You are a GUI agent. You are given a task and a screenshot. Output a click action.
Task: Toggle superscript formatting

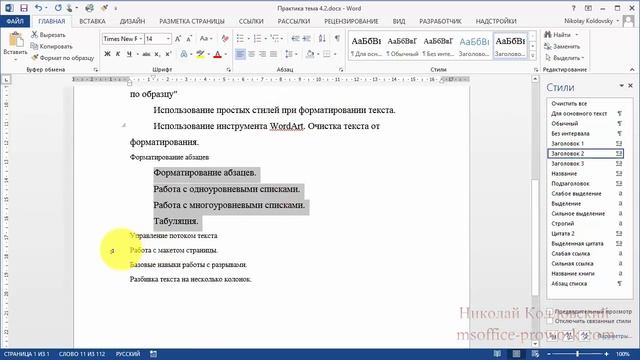coord(168,54)
